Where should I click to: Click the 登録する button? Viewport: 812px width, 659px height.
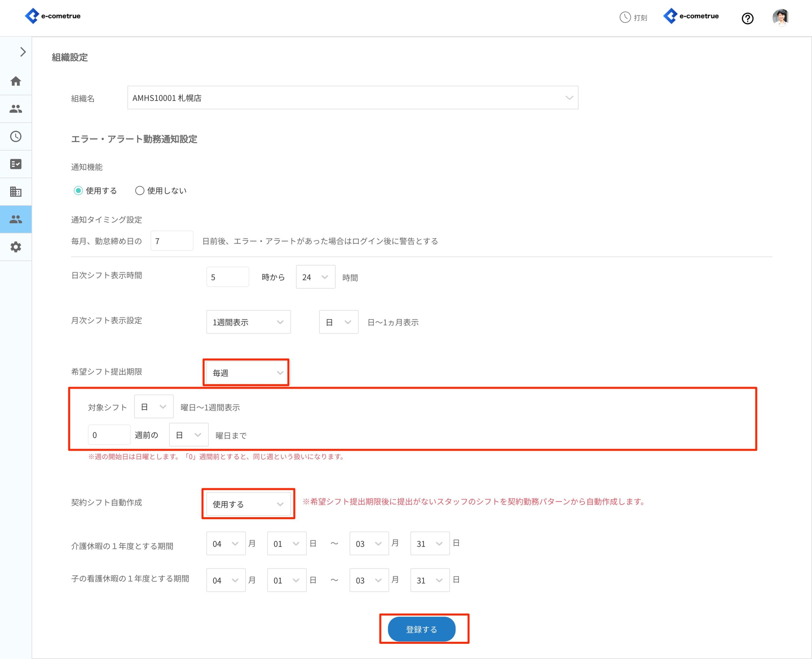[x=421, y=629]
